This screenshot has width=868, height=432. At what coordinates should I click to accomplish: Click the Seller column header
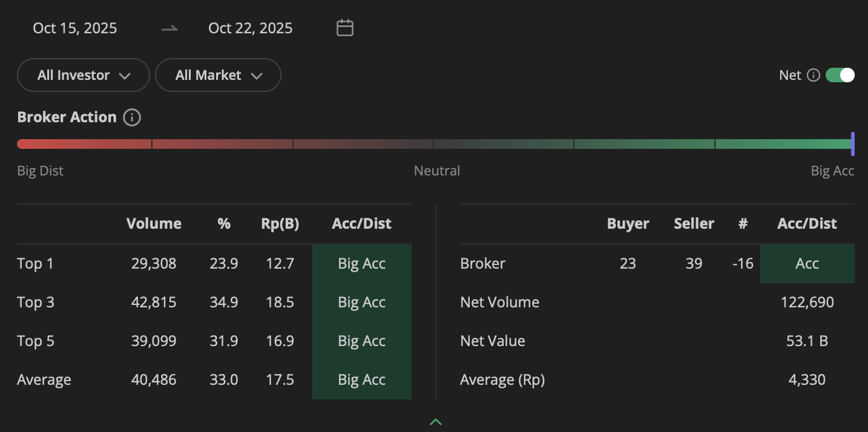tap(694, 223)
